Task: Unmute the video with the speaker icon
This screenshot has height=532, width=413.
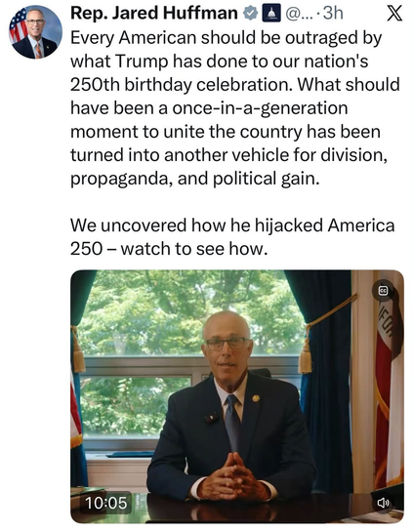Action: pos(383,503)
